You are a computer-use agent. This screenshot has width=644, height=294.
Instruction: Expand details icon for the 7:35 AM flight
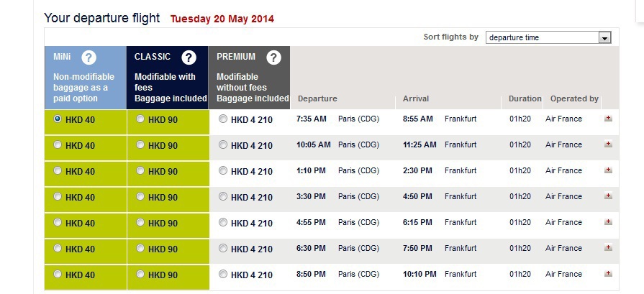click(x=608, y=119)
